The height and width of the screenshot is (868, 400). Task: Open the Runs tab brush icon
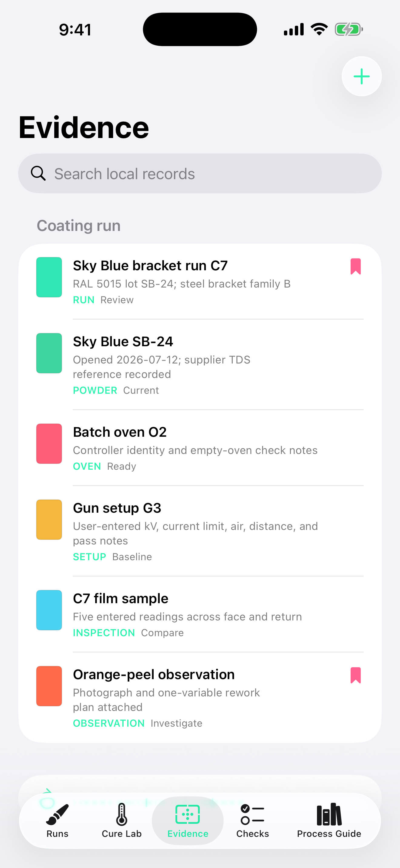(57, 814)
